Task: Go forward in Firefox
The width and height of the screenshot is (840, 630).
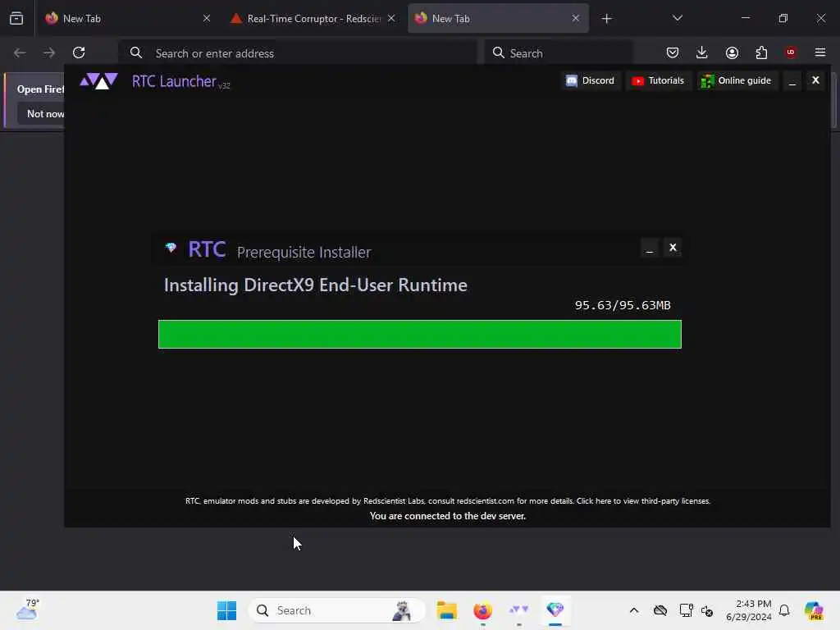Action: click(49, 52)
